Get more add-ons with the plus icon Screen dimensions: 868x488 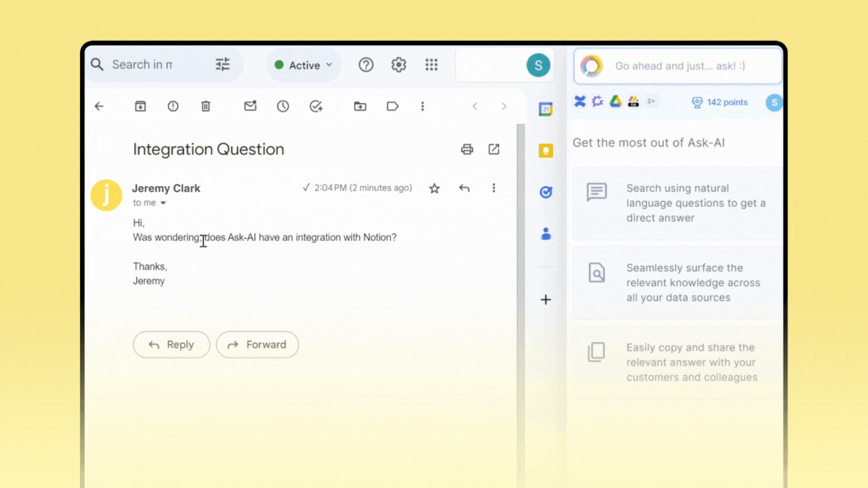546,300
